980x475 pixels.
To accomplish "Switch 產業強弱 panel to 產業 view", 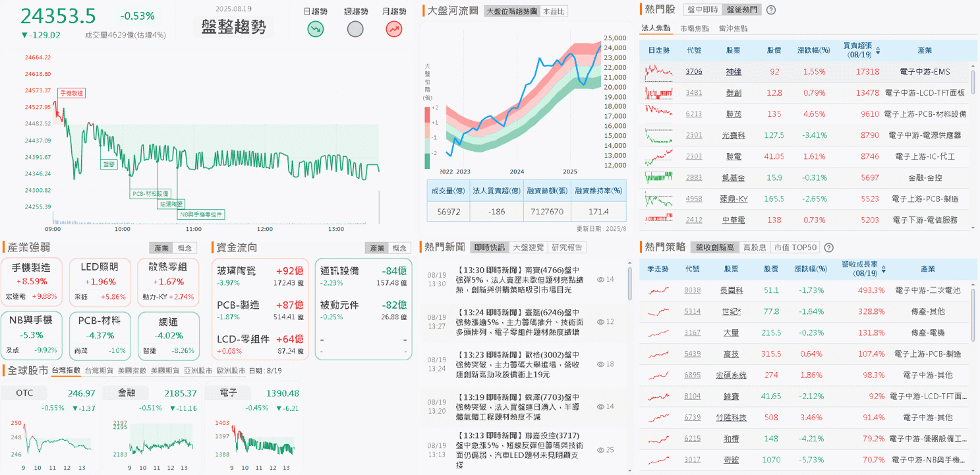I will (x=161, y=248).
